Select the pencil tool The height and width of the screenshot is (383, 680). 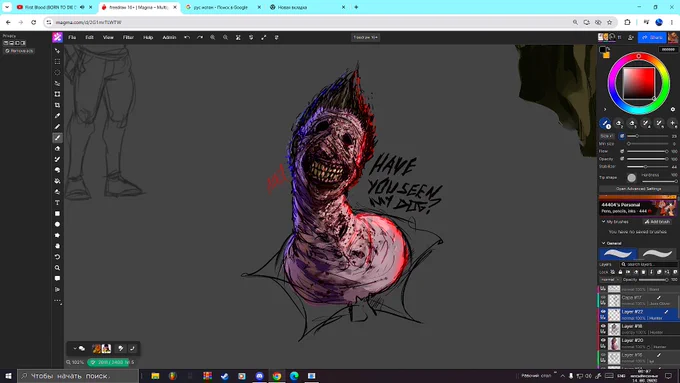click(57, 127)
